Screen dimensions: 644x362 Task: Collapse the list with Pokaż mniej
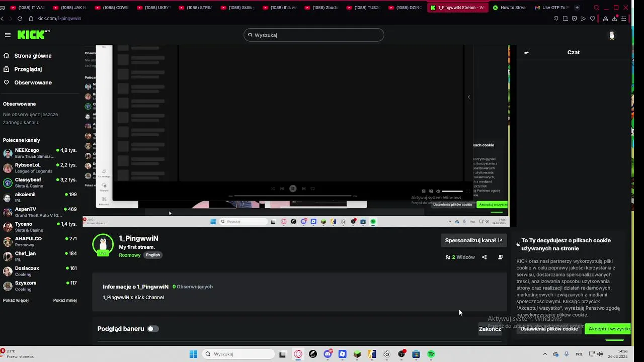point(65,300)
